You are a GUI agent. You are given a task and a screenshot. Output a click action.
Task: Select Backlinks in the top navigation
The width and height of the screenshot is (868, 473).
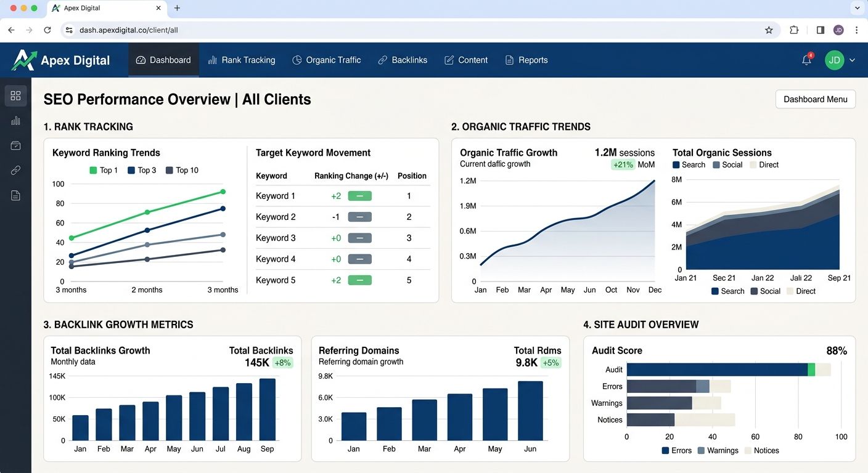coord(403,60)
